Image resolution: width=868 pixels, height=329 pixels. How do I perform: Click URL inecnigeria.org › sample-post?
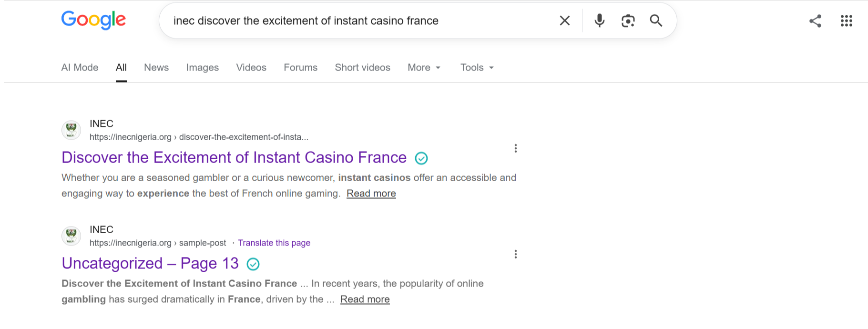tap(158, 243)
